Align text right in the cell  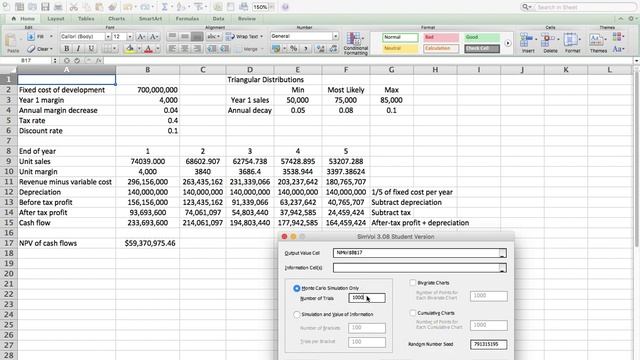click(x=197, y=49)
